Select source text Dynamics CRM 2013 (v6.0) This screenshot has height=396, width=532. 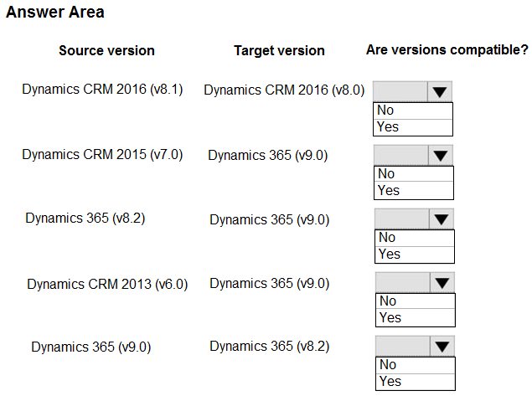pos(107,284)
